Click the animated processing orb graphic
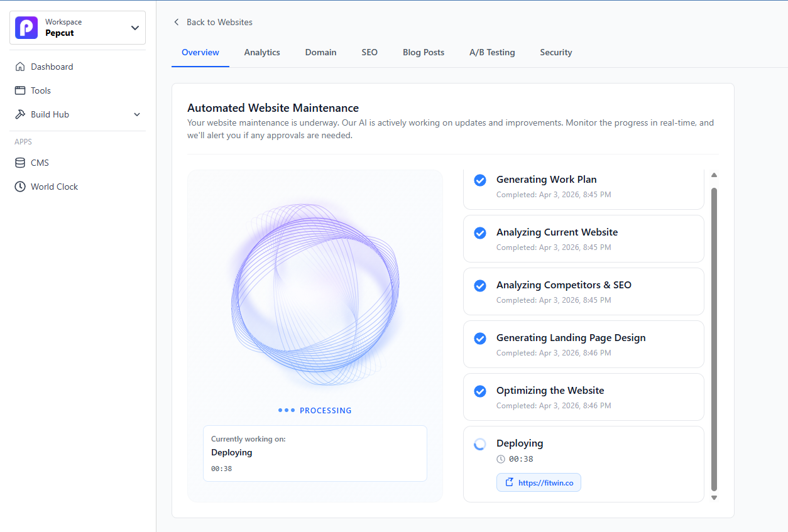788x532 pixels. pos(315,294)
